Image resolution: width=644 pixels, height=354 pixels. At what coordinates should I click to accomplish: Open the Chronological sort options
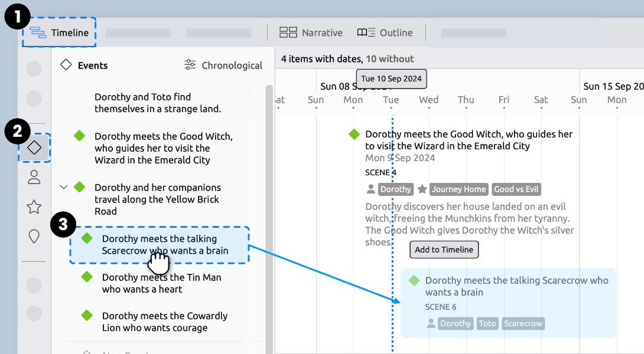point(223,65)
